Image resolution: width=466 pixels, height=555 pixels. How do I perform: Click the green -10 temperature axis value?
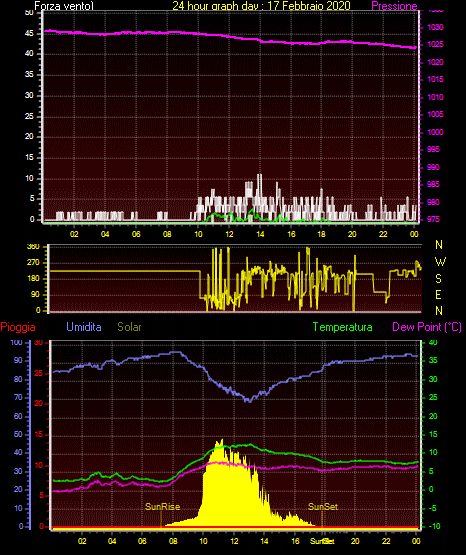[x=434, y=526]
